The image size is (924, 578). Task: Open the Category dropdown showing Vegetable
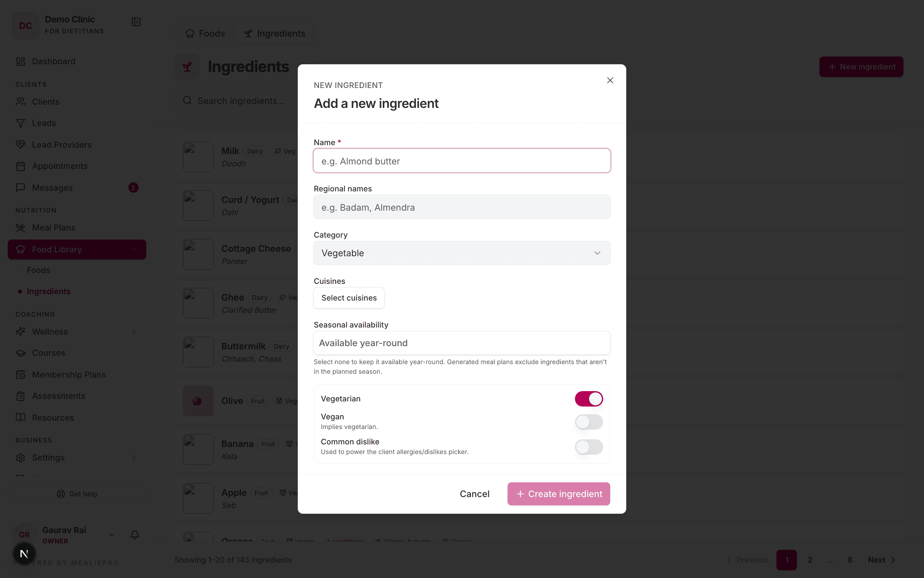point(462,253)
